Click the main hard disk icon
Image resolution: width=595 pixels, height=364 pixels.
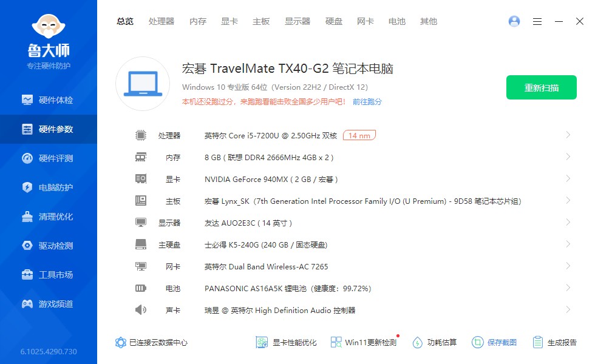tap(141, 244)
